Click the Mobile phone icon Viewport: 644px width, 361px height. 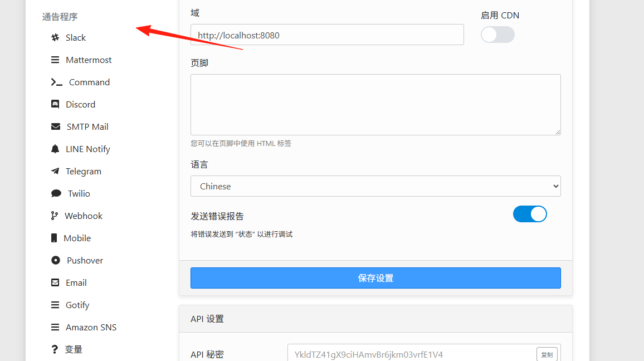coord(54,238)
